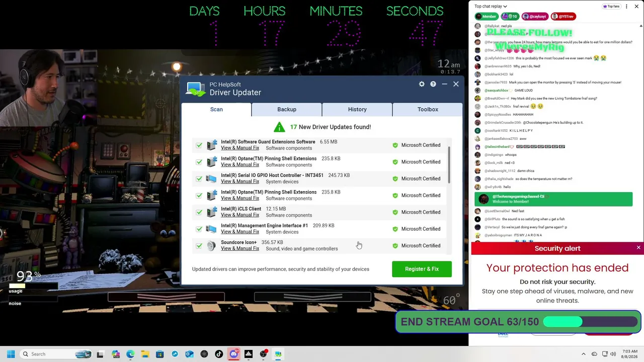644x362 pixels.
Task: Click Microsoft Certified shield for iCLS Client
Action: pos(395,212)
